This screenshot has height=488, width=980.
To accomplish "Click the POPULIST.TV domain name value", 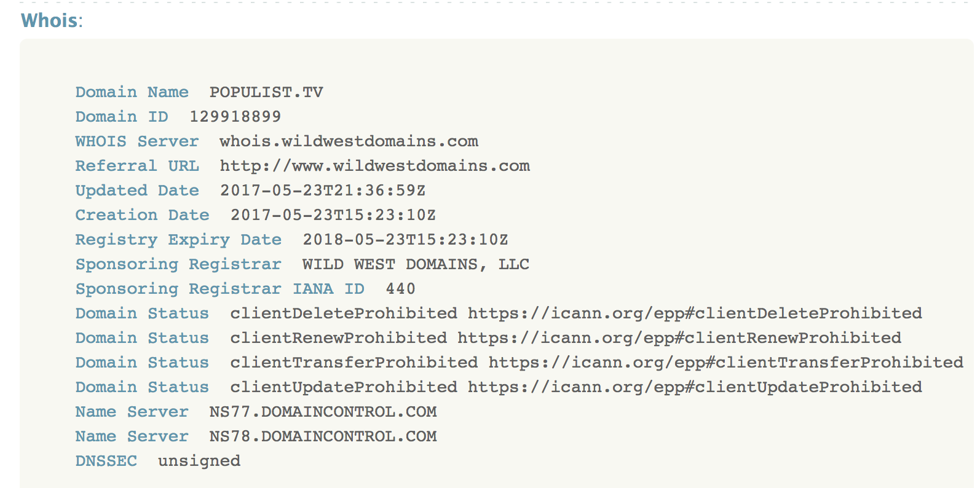I will click(x=266, y=92).
